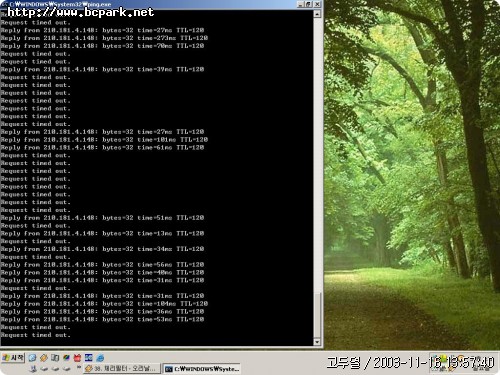Click the reply line with time=36ms
500x375 pixels.
pos(102,312)
